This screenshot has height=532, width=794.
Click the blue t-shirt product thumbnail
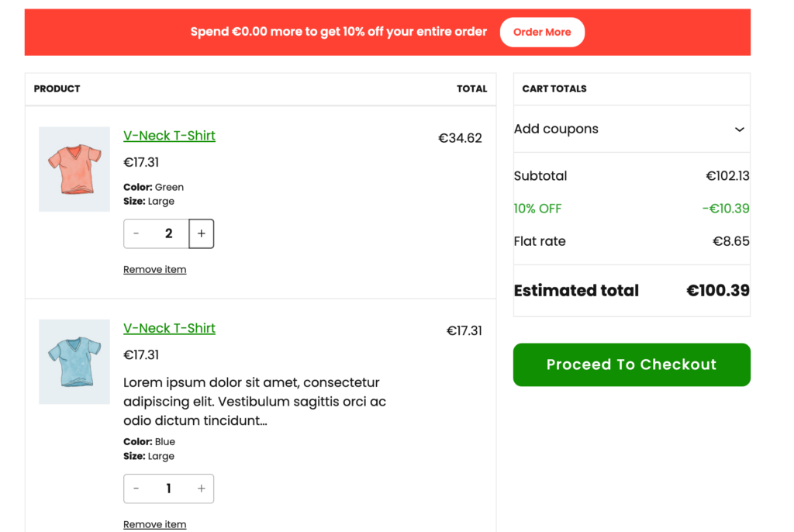[74, 361]
